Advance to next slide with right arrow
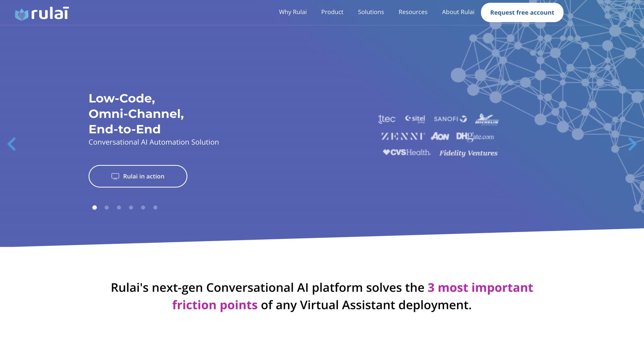644x362 pixels. (632, 144)
